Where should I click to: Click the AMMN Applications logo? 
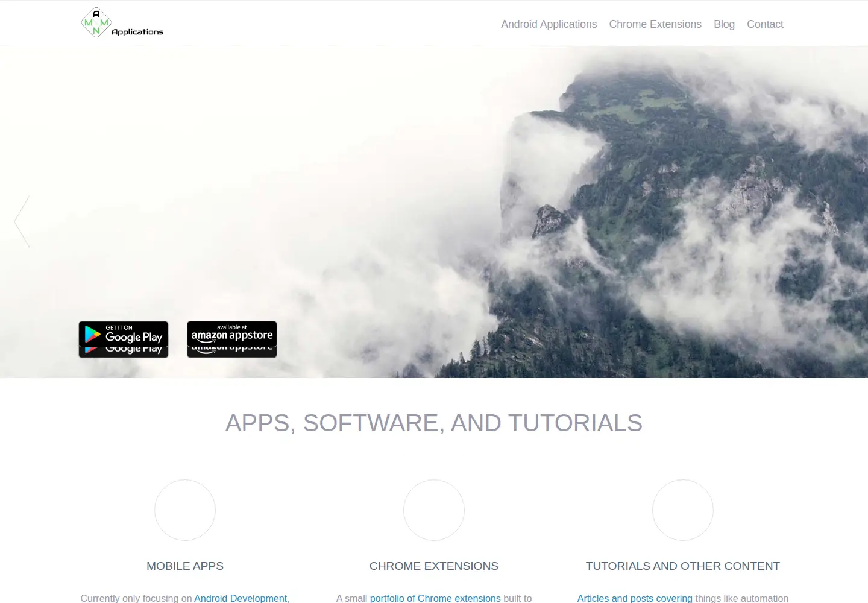pyautogui.click(x=122, y=23)
